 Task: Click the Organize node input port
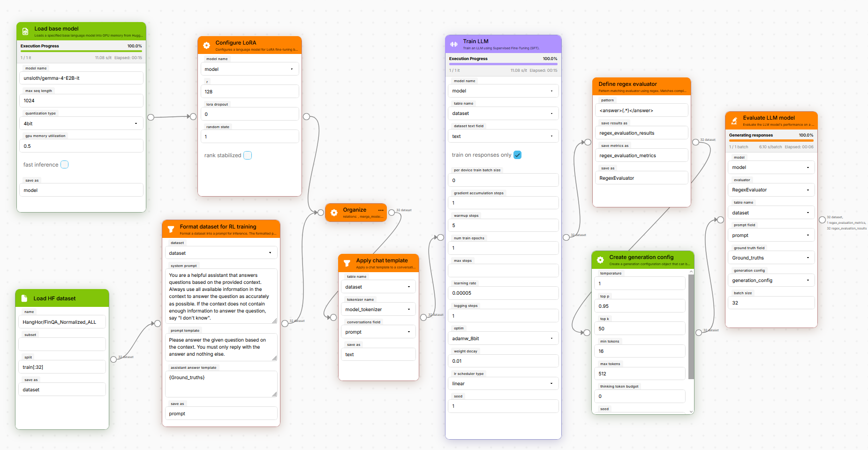[321, 213]
